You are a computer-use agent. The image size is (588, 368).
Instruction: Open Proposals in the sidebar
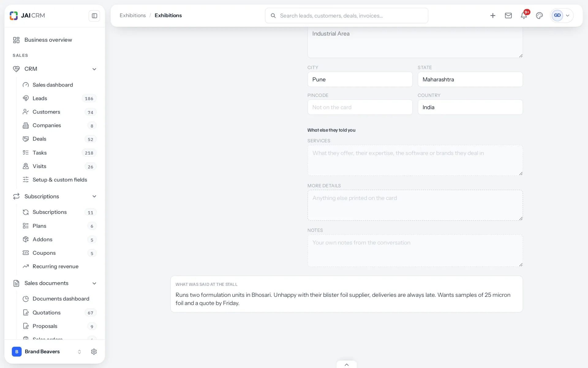59,326
